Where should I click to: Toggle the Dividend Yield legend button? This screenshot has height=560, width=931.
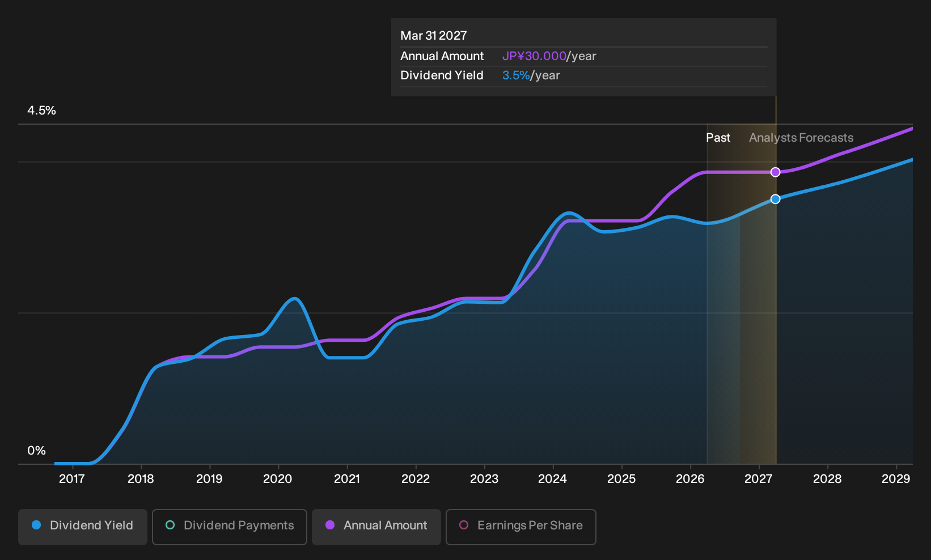tap(83, 527)
